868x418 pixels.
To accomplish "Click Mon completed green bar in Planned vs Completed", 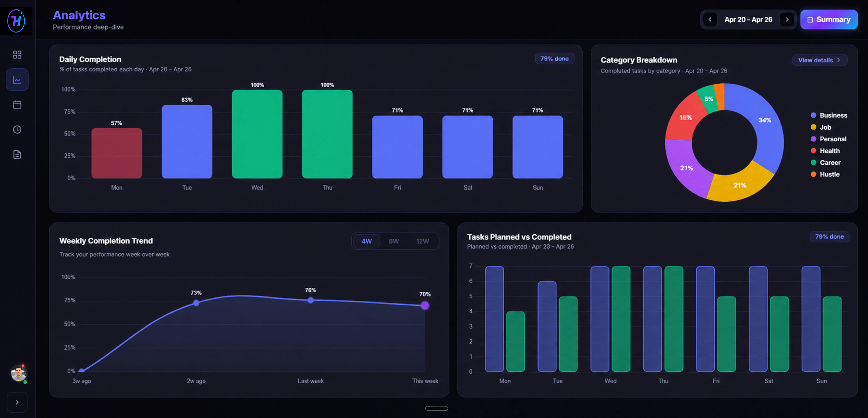I will [515, 341].
